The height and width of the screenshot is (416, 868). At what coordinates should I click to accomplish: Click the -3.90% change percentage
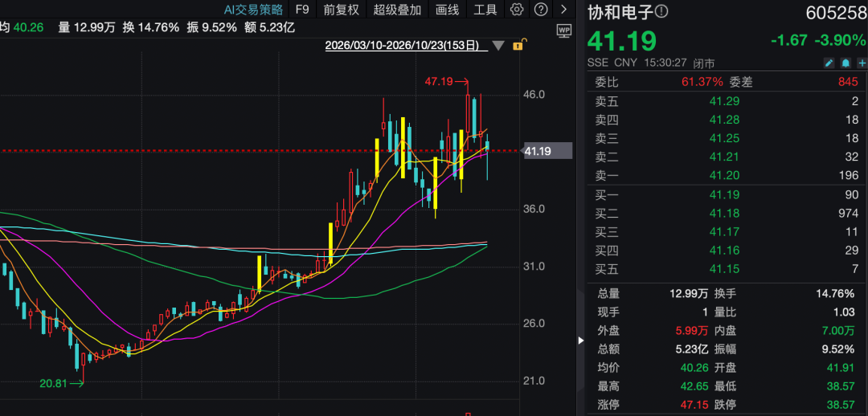[840, 40]
